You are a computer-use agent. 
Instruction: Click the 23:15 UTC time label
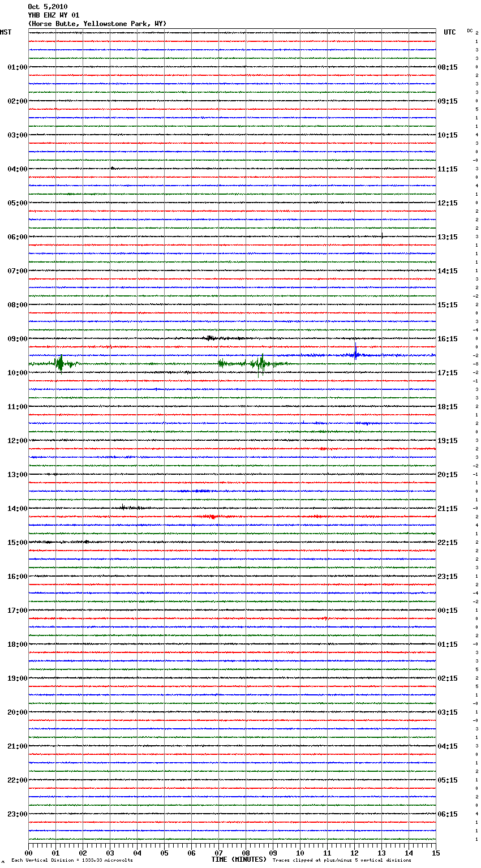click(x=448, y=577)
